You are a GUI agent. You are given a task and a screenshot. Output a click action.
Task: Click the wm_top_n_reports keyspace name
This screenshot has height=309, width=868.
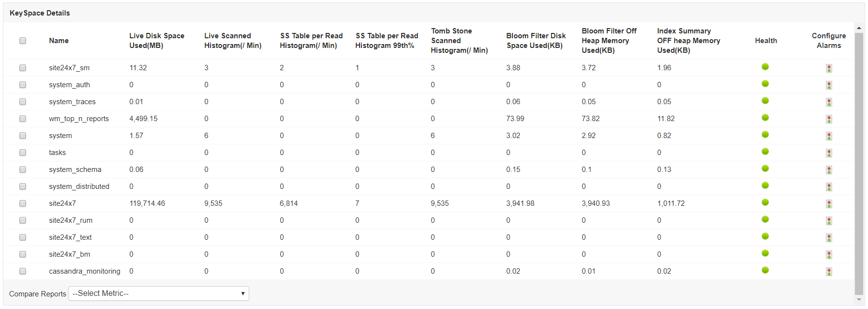tap(79, 119)
